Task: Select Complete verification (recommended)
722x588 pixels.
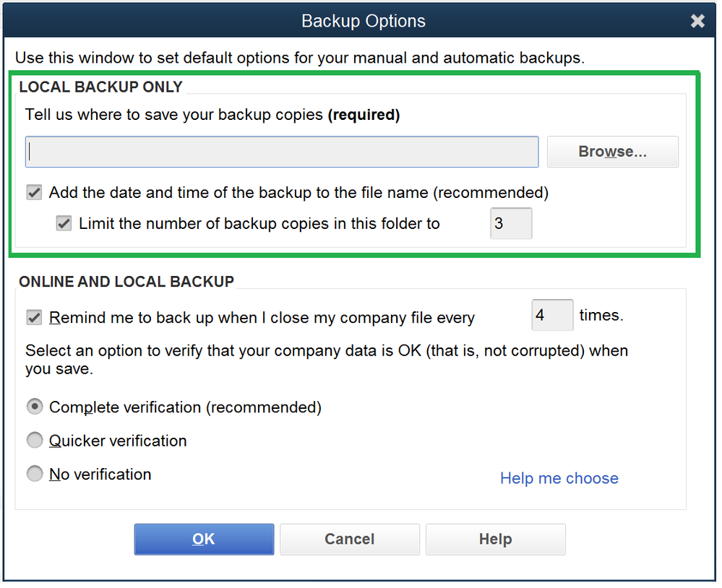Action: tap(35, 406)
